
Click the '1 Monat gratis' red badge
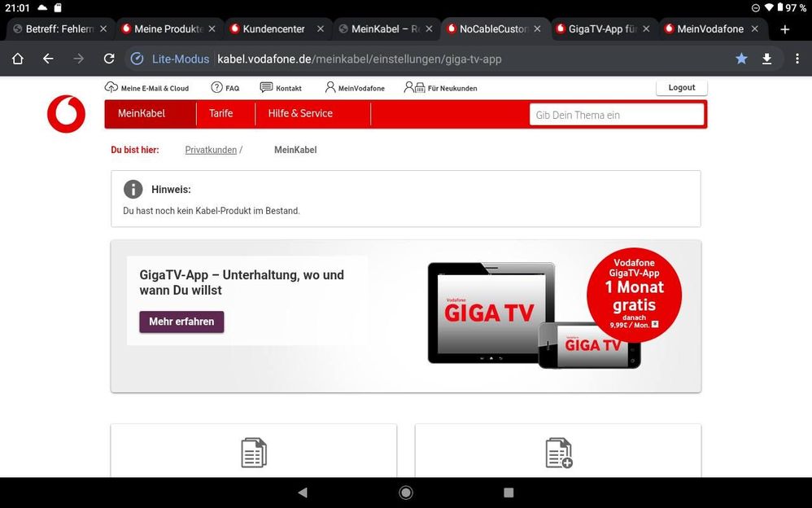(634, 295)
